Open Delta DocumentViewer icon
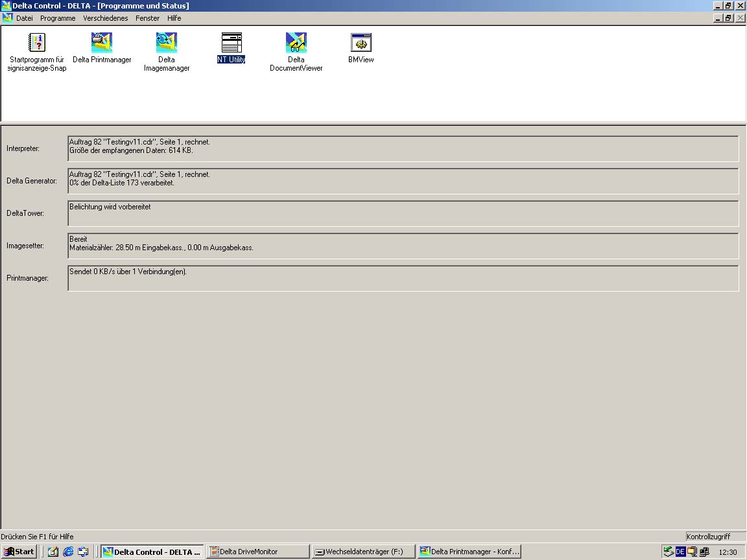Viewport: 747px width, 560px height. click(296, 43)
